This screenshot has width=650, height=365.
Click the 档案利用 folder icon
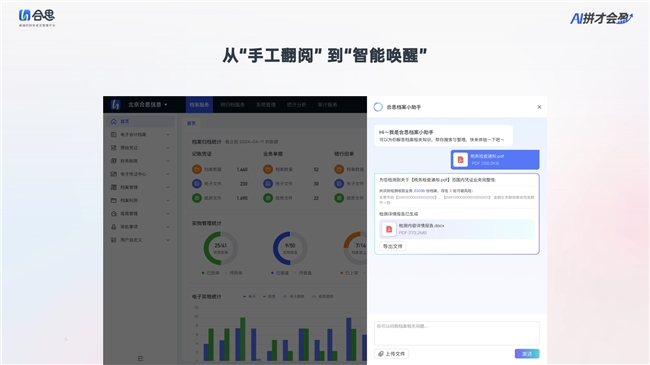[114, 200]
